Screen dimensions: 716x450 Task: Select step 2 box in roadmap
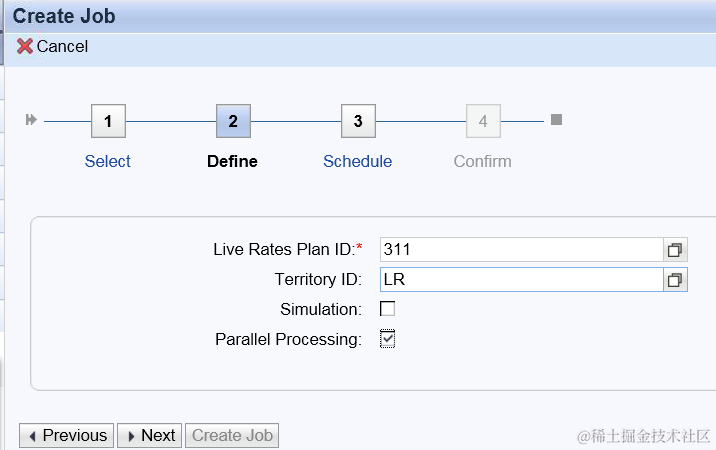(233, 121)
